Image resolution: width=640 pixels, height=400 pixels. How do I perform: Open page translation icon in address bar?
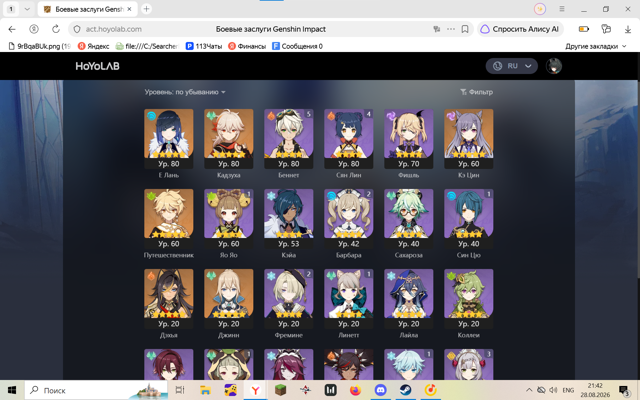(437, 29)
